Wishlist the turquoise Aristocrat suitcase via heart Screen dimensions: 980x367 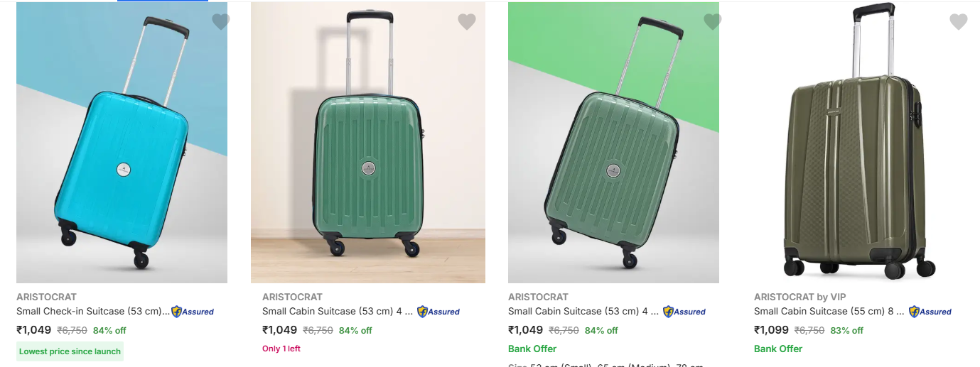click(x=221, y=22)
